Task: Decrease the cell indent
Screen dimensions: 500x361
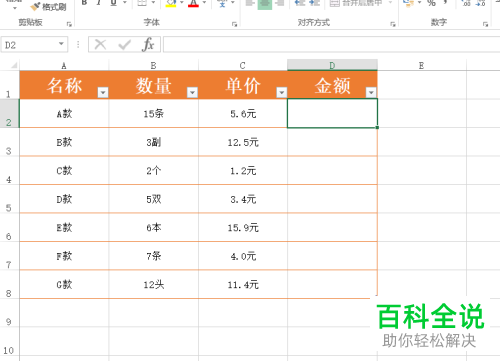Action: click(300, 3)
